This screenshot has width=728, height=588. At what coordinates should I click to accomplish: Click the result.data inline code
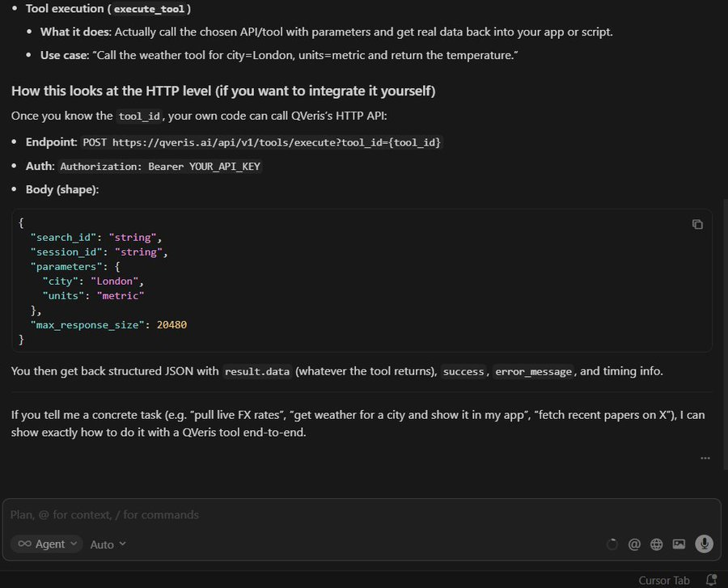tap(257, 371)
